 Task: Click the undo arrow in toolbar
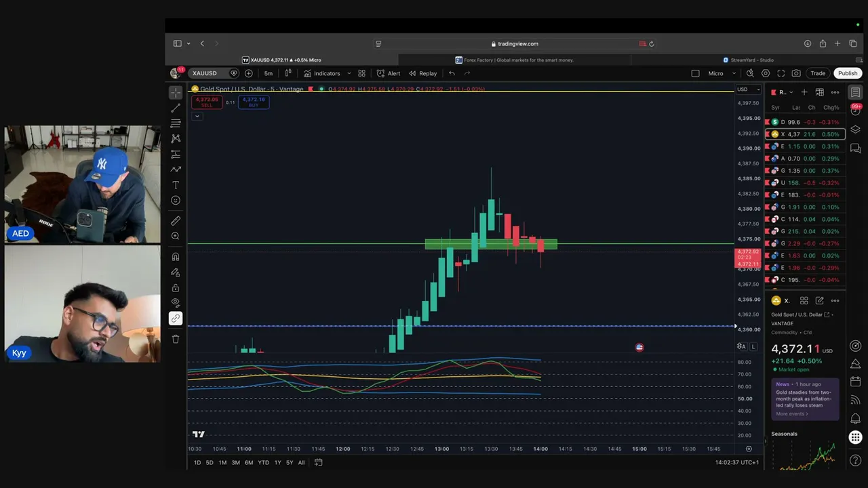[x=452, y=73]
